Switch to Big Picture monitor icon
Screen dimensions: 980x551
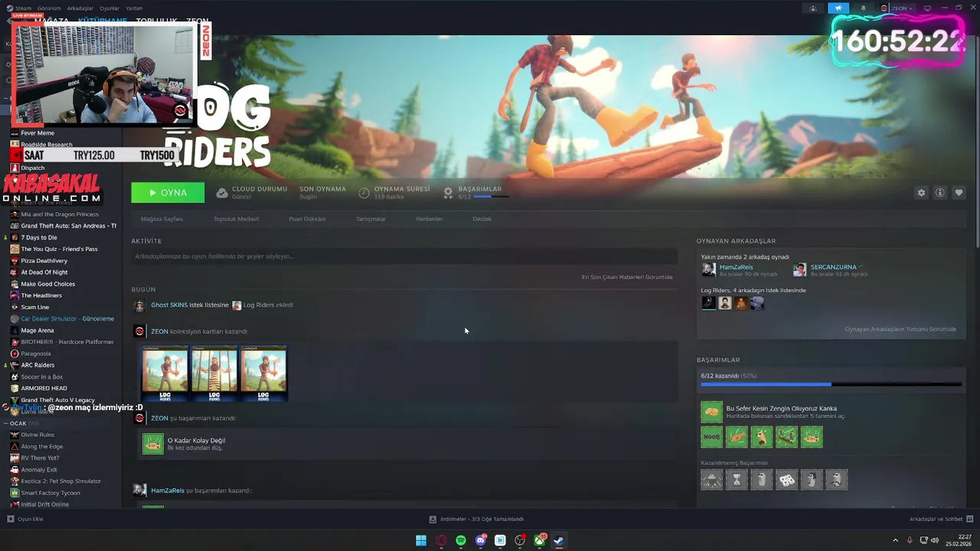[927, 8]
